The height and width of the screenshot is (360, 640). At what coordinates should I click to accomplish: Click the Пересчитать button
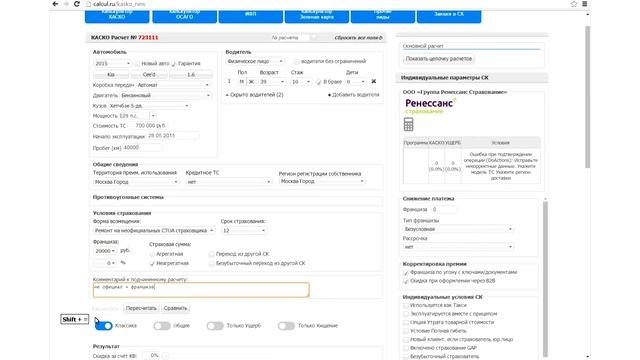pos(141,308)
